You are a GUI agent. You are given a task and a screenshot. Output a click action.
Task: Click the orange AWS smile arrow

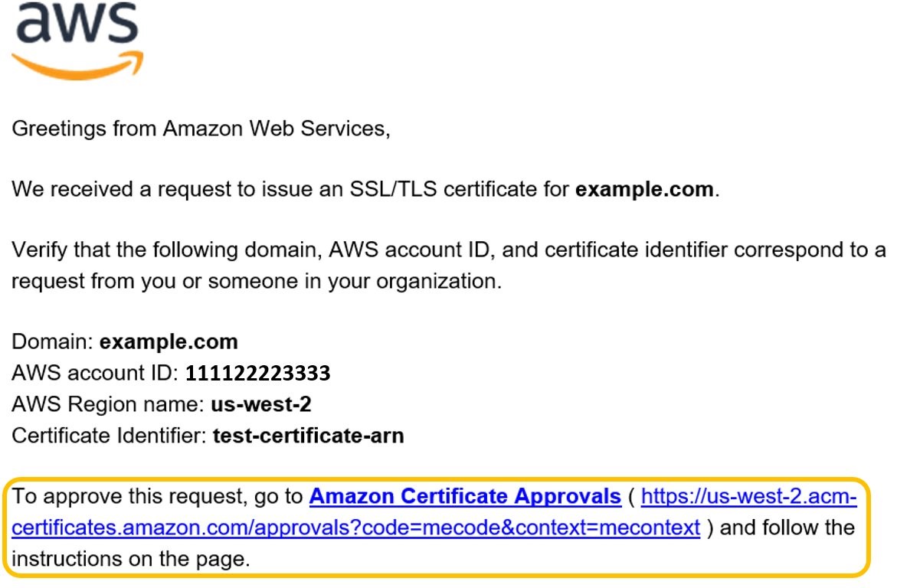coord(78,65)
